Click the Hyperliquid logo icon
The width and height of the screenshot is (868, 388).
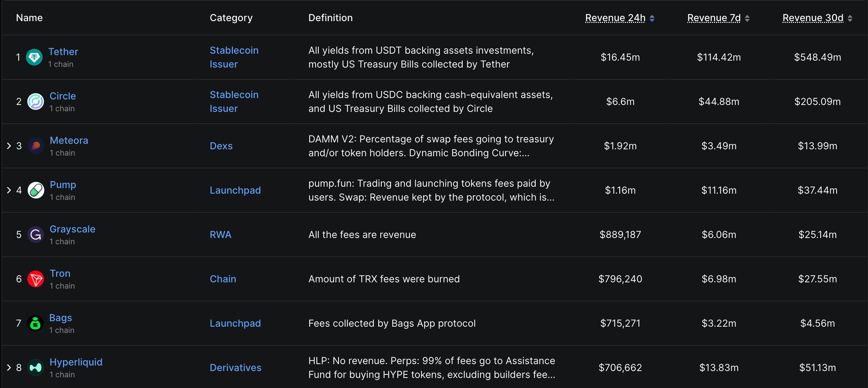pyautogui.click(x=36, y=368)
